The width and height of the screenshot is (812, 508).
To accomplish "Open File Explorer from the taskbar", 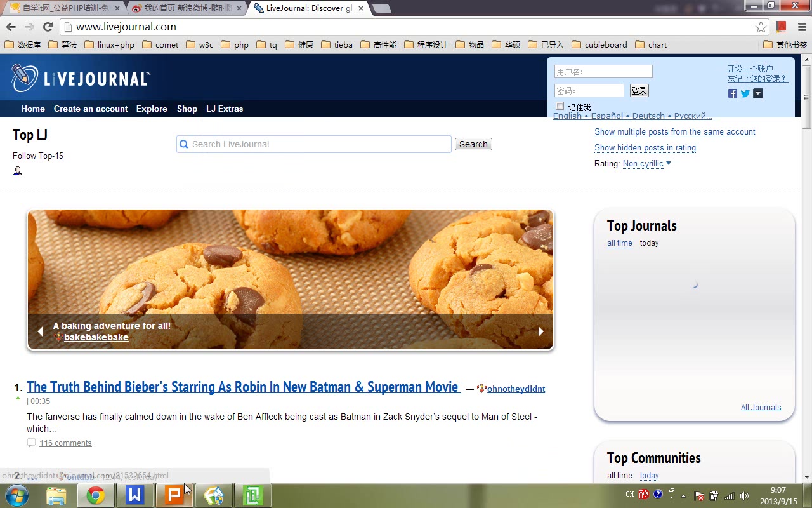I will 56,495.
